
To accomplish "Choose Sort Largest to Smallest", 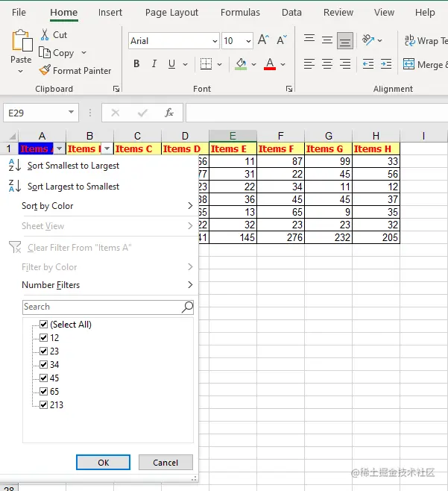I will [x=99, y=187].
